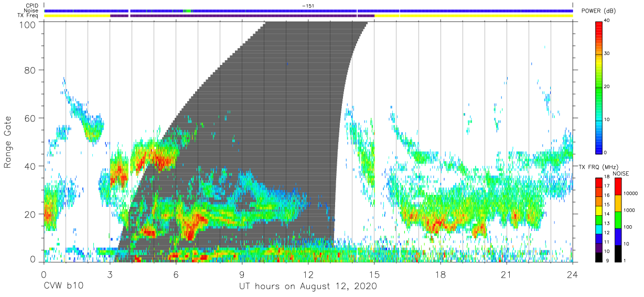Click the 80 tick on the Range Gate axis
The image size is (644, 297).
(31, 70)
